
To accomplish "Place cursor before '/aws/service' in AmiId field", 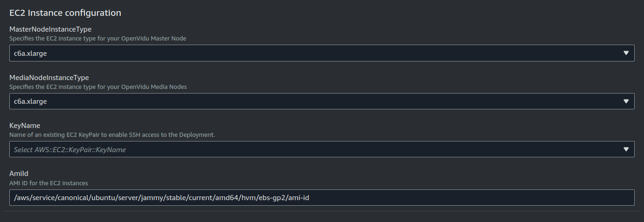I will coord(14,198).
